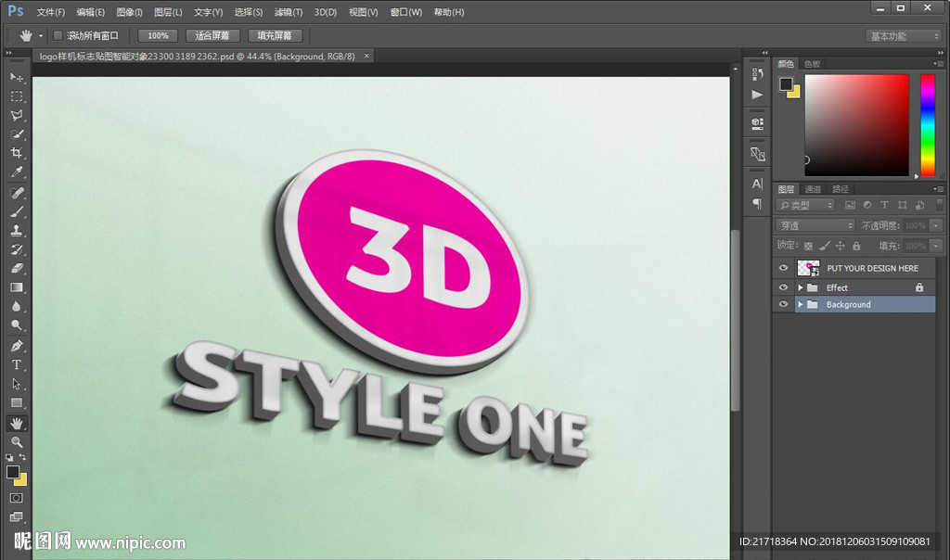Image resolution: width=950 pixels, height=560 pixels.
Task: Toggle type layer filter
Action: tap(884, 205)
